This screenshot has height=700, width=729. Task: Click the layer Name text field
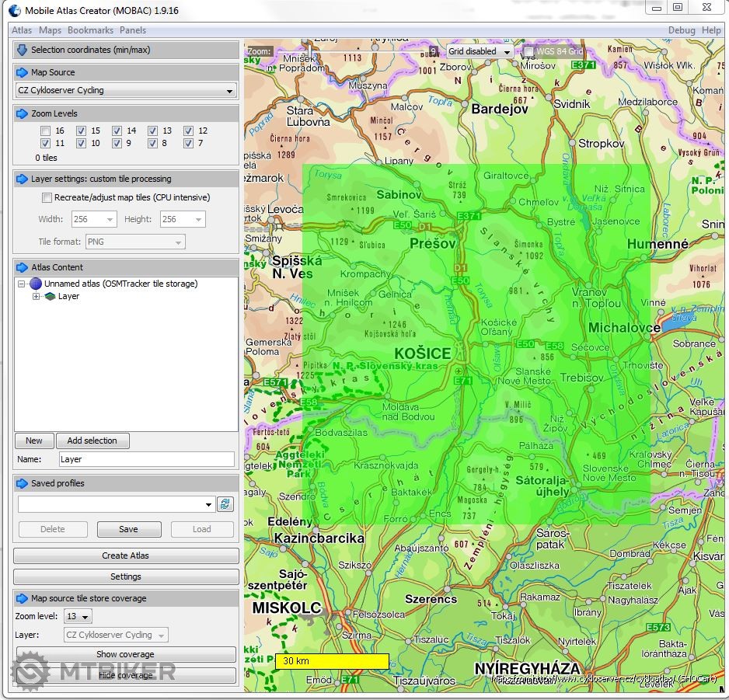click(147, 459)
